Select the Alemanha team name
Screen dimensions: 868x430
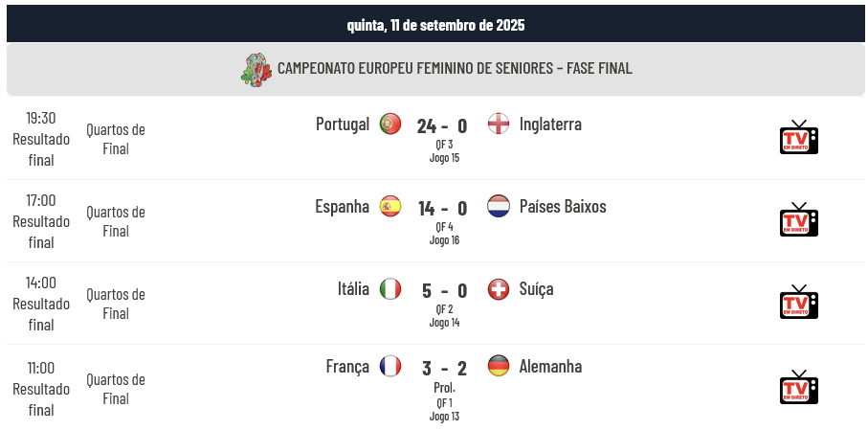(550, 366)
